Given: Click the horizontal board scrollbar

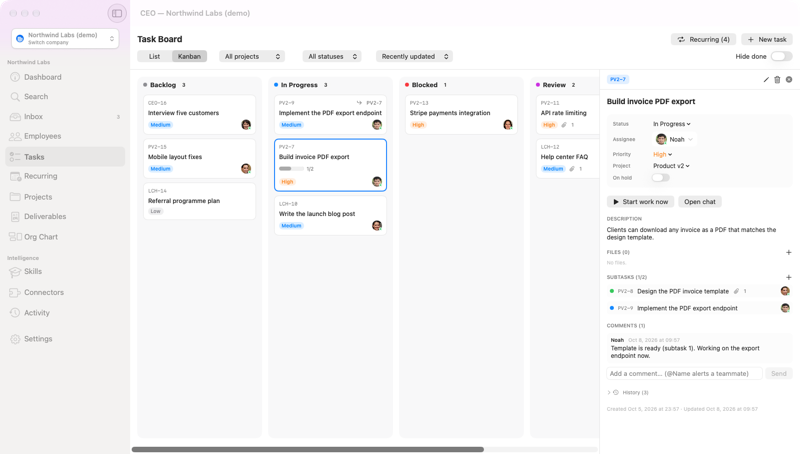Looking at the screenshot, I should (x=308, y=449).
